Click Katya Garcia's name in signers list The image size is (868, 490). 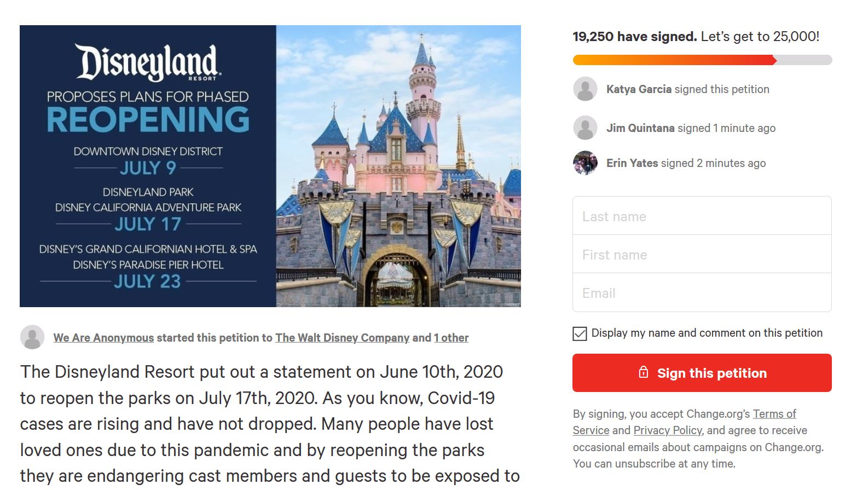[x=639, y=89]
